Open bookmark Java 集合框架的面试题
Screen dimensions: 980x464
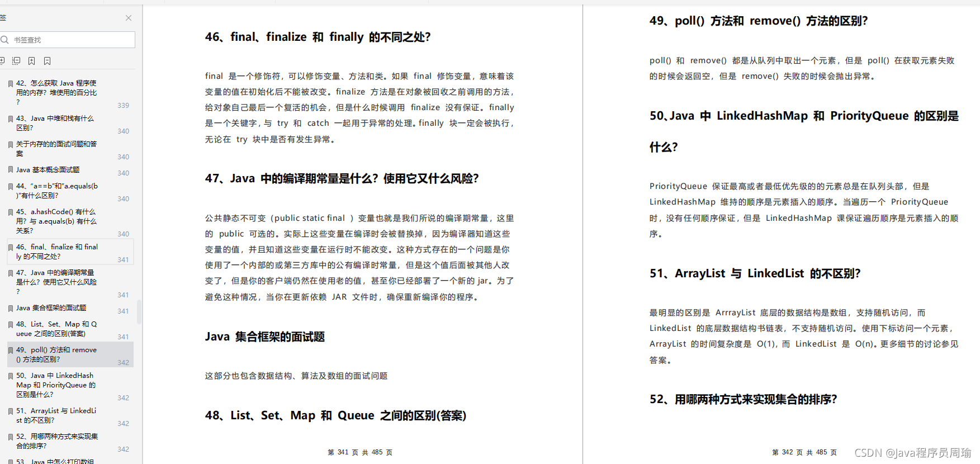pyautogui.click(x=70, y=308)
